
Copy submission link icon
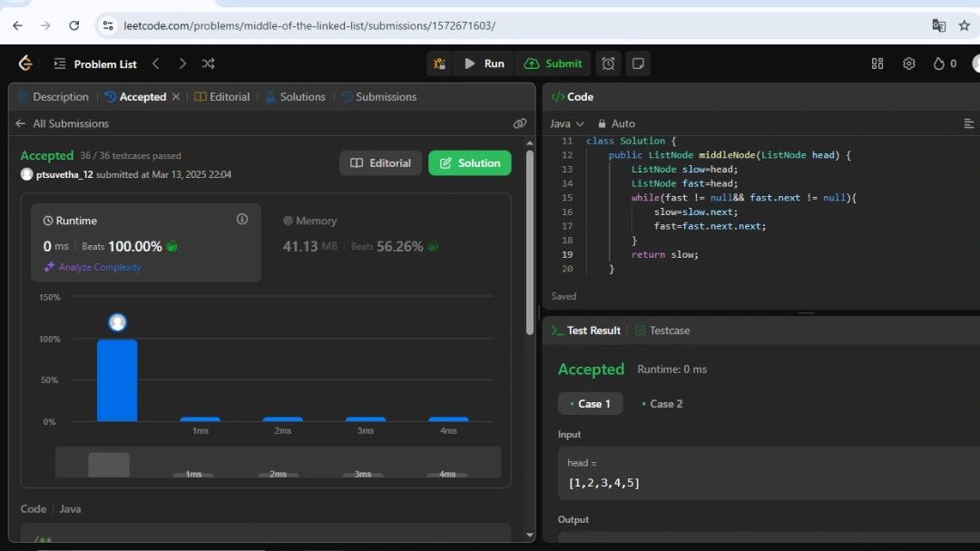pos(519,123)
